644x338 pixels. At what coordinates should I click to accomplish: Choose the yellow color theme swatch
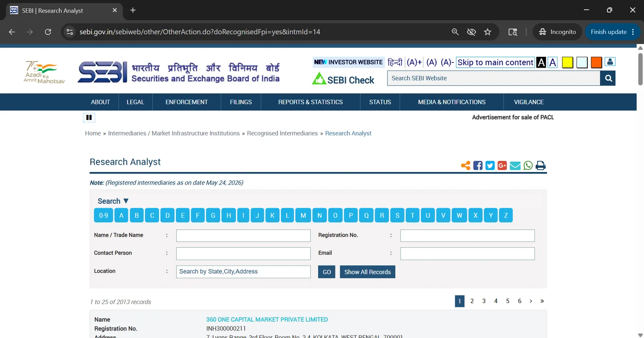click(568, 62)
